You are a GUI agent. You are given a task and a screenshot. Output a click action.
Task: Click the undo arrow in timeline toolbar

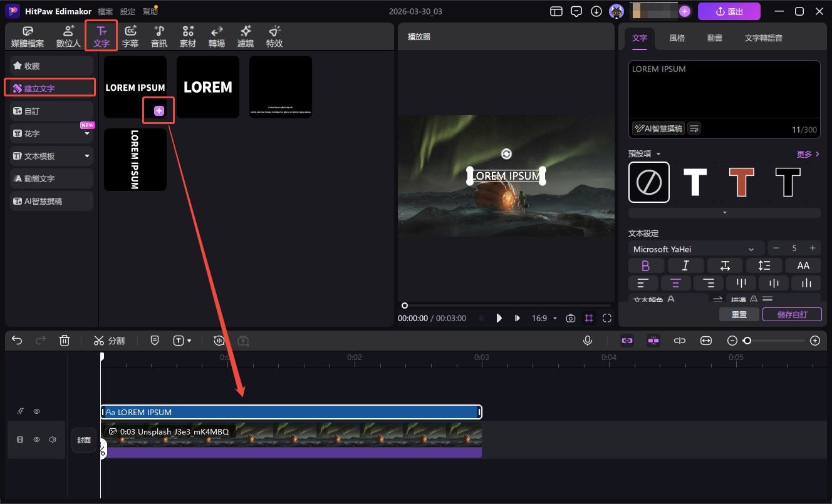point(17,341)
